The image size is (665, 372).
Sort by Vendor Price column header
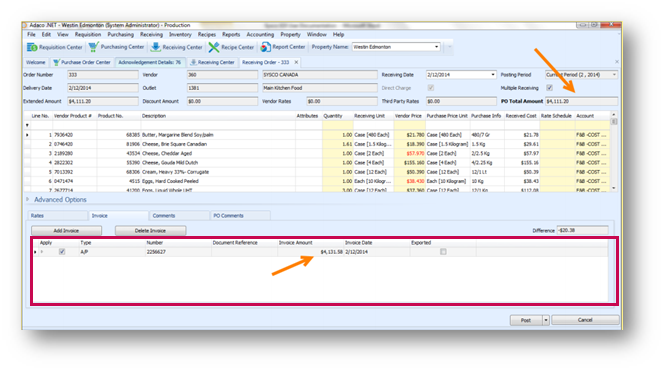click(408, 116)
